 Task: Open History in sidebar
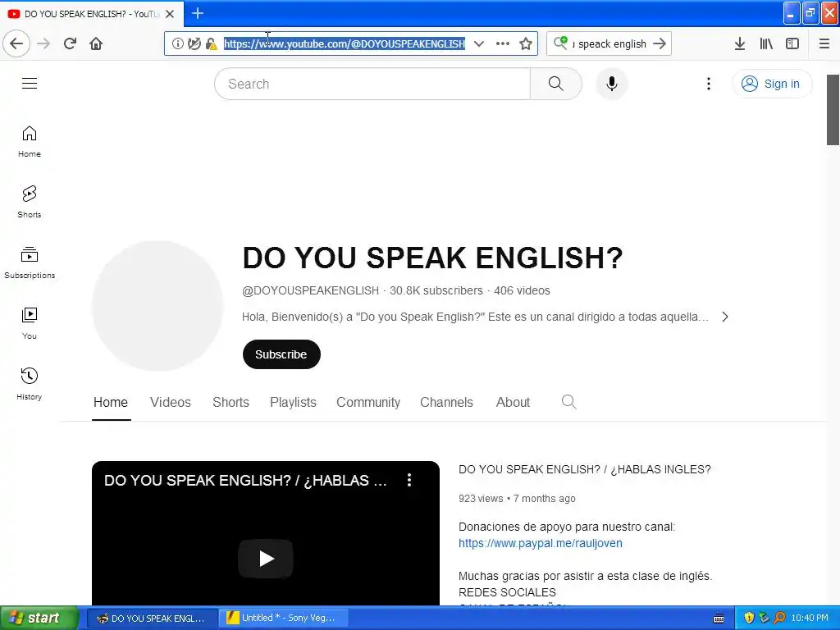[x=30, y=384]
